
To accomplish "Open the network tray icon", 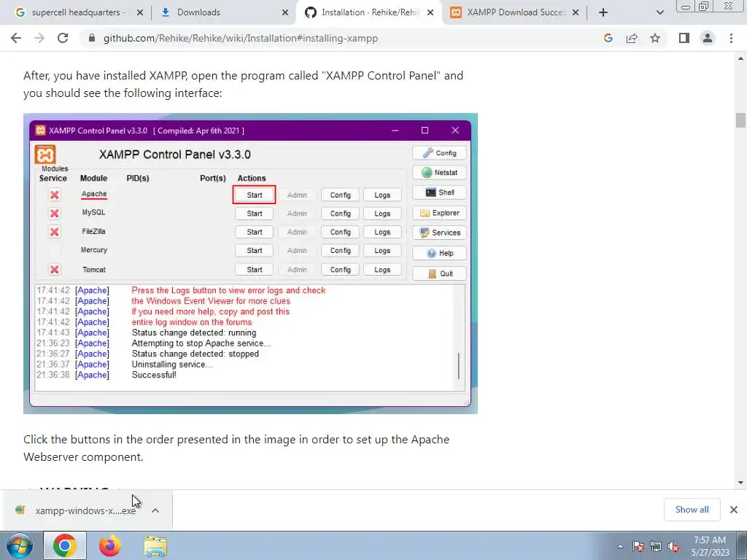I will [656, 547].
